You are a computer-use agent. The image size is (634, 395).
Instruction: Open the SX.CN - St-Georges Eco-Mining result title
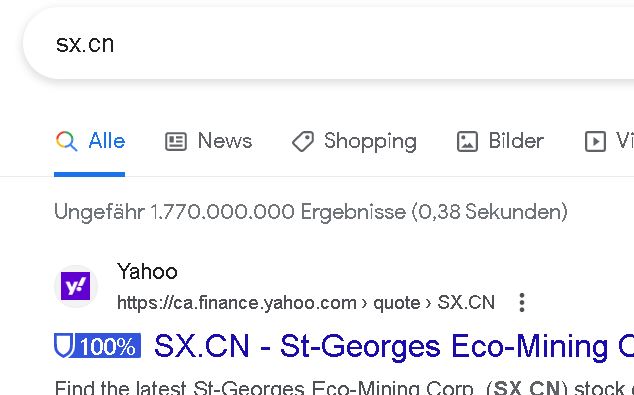tap(394, 346)
